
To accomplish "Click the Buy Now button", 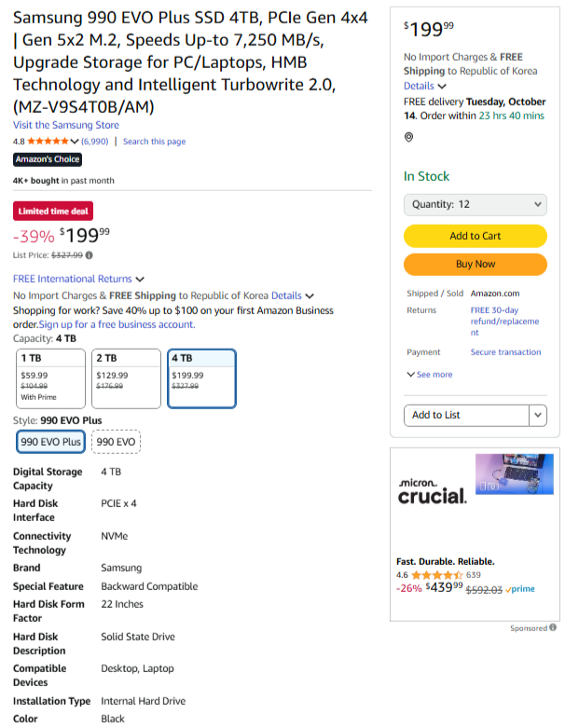I will pos(475,264).
